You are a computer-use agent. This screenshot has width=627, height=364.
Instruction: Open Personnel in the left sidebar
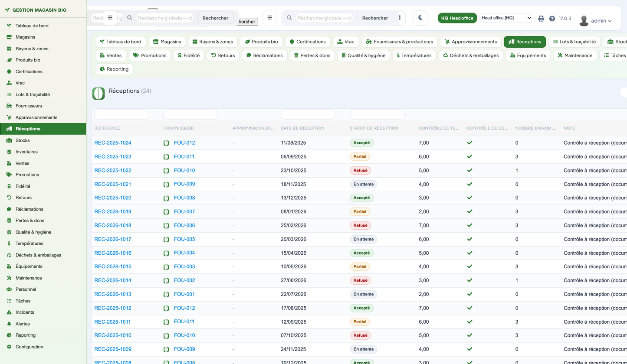pos(43,289)
